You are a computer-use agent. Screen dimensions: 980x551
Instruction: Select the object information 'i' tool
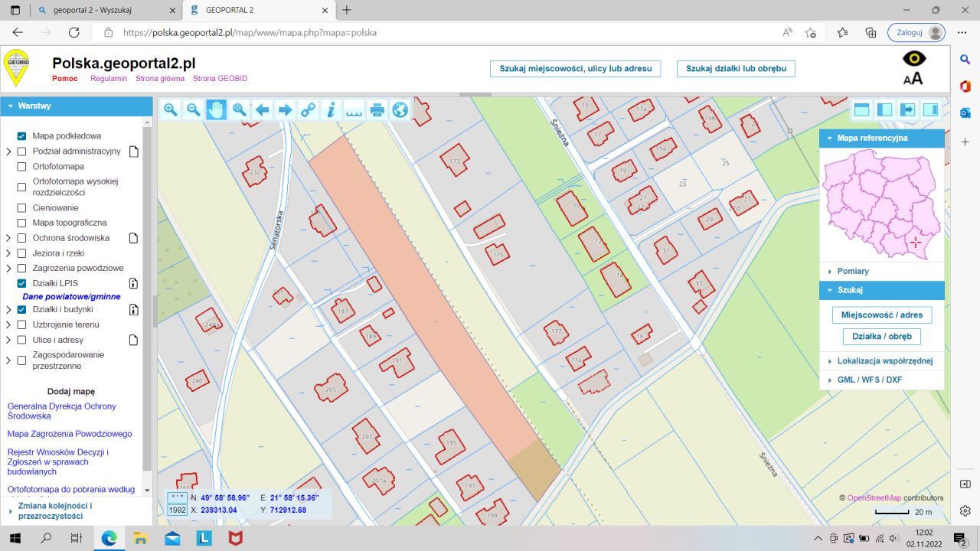click(332, 110)
